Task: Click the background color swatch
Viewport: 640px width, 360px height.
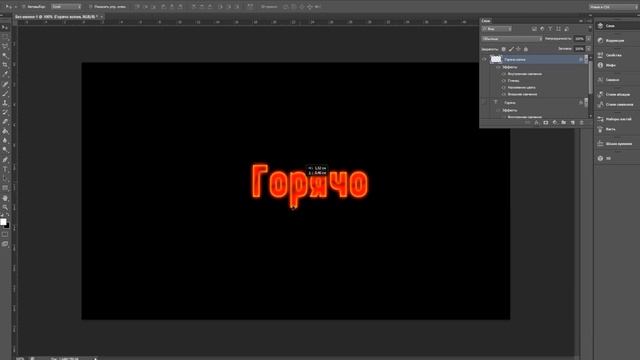Action: click(x=7, y=225)
